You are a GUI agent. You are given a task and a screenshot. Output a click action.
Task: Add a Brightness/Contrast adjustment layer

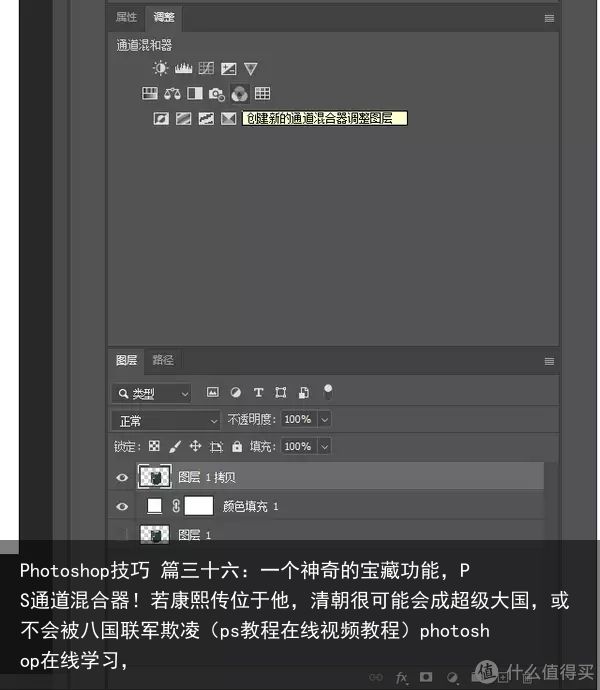coord(161,68)
